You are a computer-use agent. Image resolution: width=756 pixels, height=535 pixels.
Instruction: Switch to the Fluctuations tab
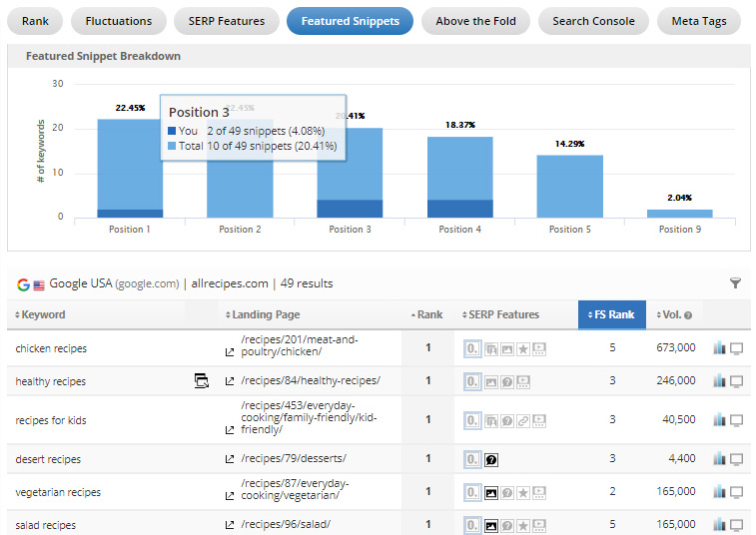[x=118, y=21]
